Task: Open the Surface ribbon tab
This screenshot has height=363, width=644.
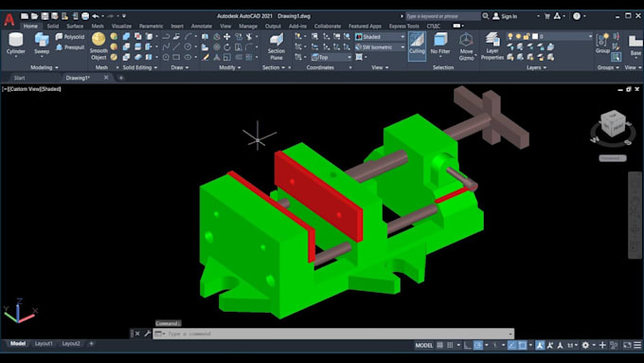Action: click(x=75, y=26)
